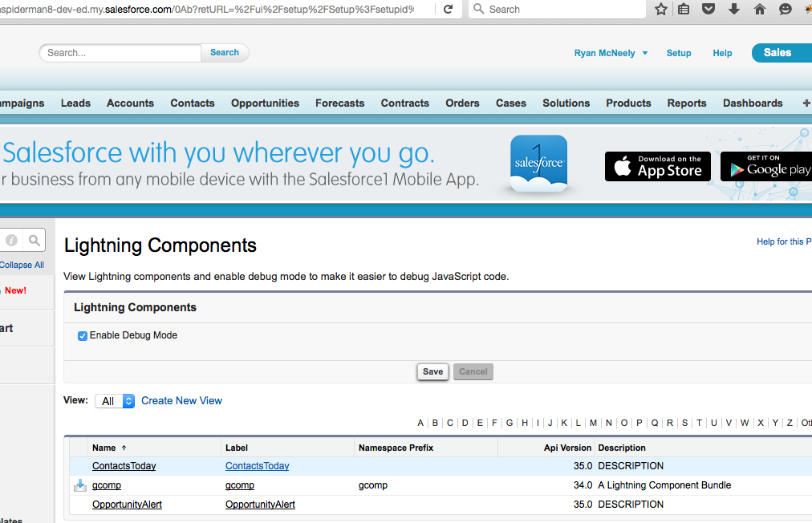Viewport: 812px width, 523px height.
Task: Open the gcomp label link
Action: (x=240, y=485)
